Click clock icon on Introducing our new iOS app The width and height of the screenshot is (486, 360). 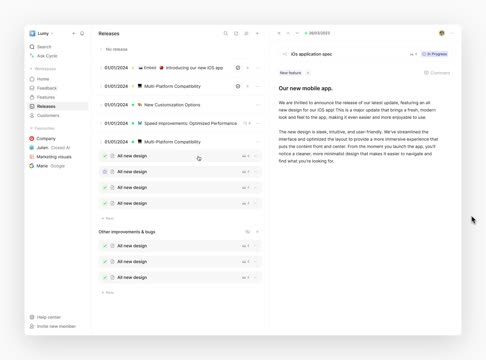pyautogui.click(x=238, y=68)
